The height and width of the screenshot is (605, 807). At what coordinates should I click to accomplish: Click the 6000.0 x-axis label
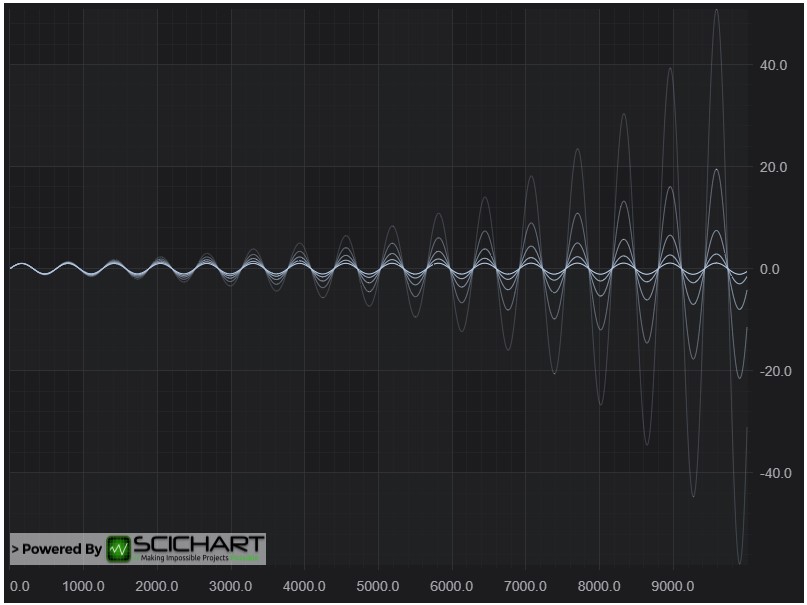tap(452, 586)
